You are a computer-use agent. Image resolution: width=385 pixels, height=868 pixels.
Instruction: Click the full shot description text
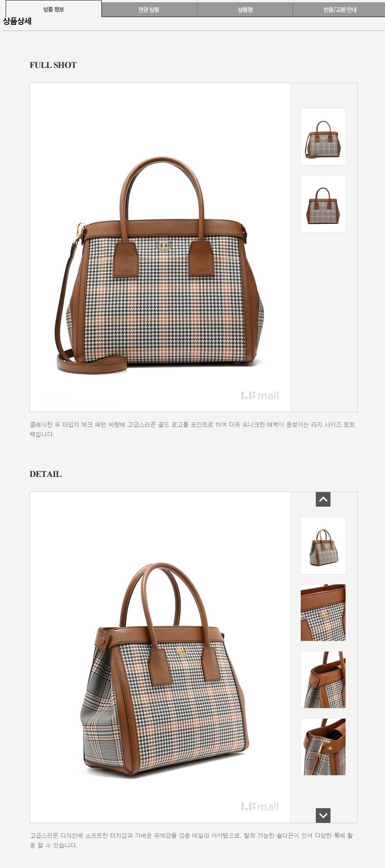pos(192,429)
